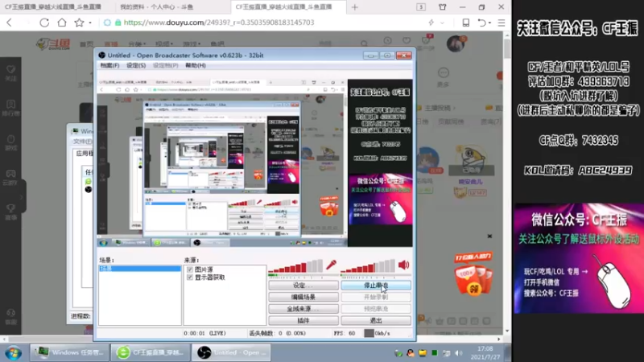The image size is (644, 362).
Task: Click the lightning speed-mode icon in address bar
Action: (x=431, y=23)
